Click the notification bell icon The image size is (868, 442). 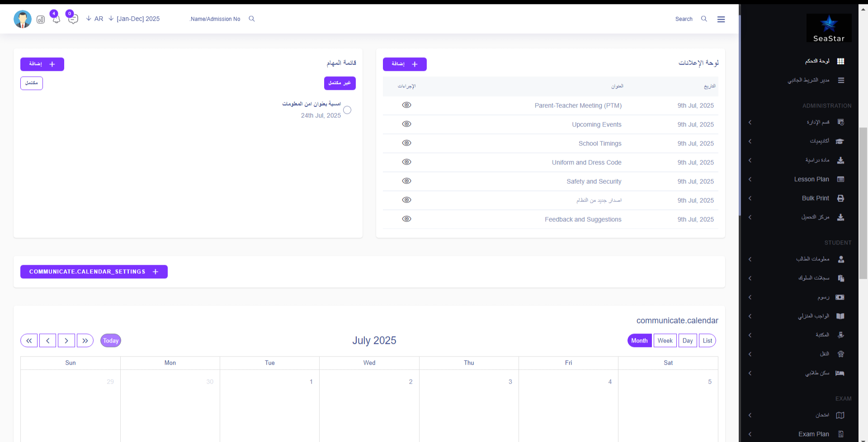tap(56, 19)
